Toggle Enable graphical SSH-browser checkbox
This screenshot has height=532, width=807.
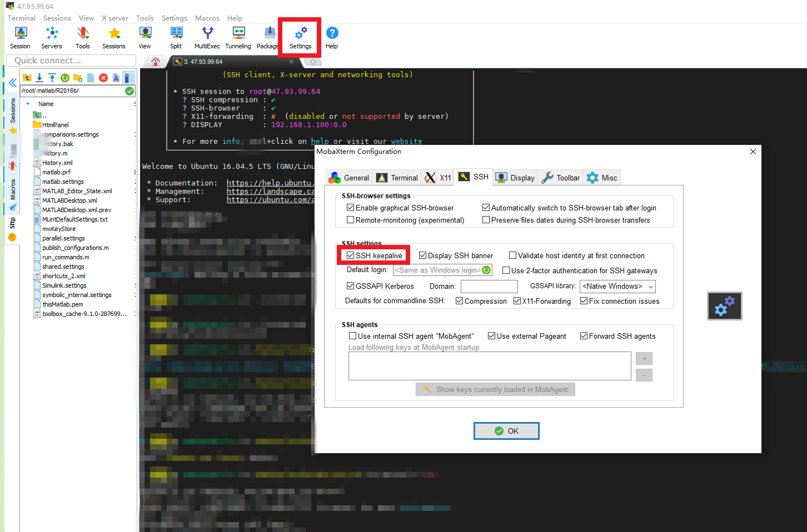pos(351,208)
